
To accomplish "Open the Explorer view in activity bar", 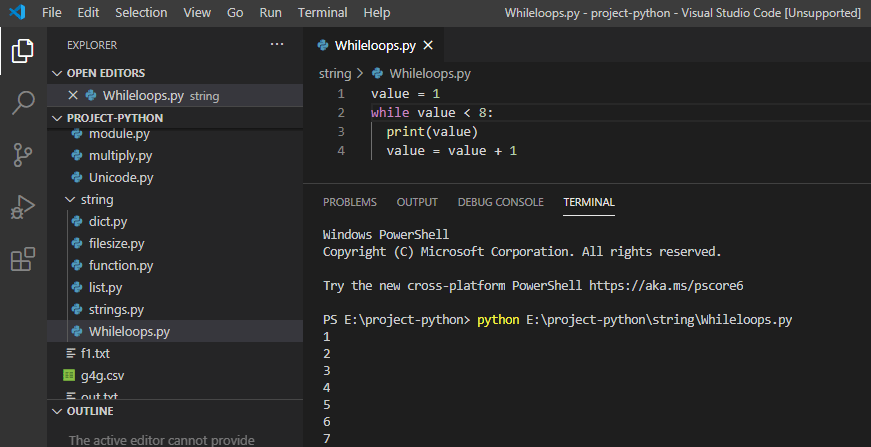I will (x=23, y=51).
